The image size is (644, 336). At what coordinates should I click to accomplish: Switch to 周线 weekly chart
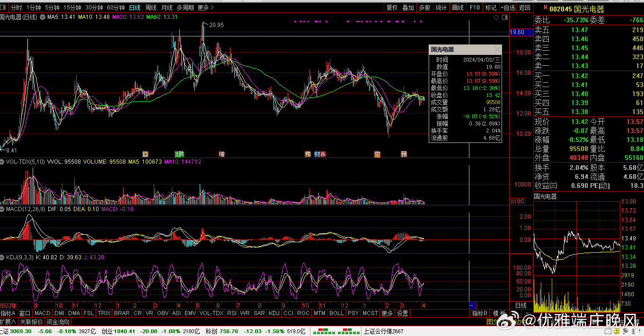tap(151, 8)
